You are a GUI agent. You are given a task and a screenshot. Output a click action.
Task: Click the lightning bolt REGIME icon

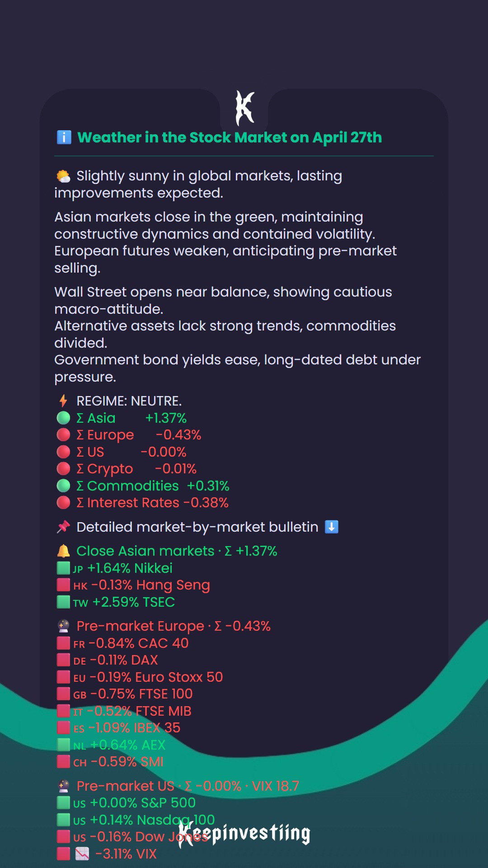click(x=63, y=401)
